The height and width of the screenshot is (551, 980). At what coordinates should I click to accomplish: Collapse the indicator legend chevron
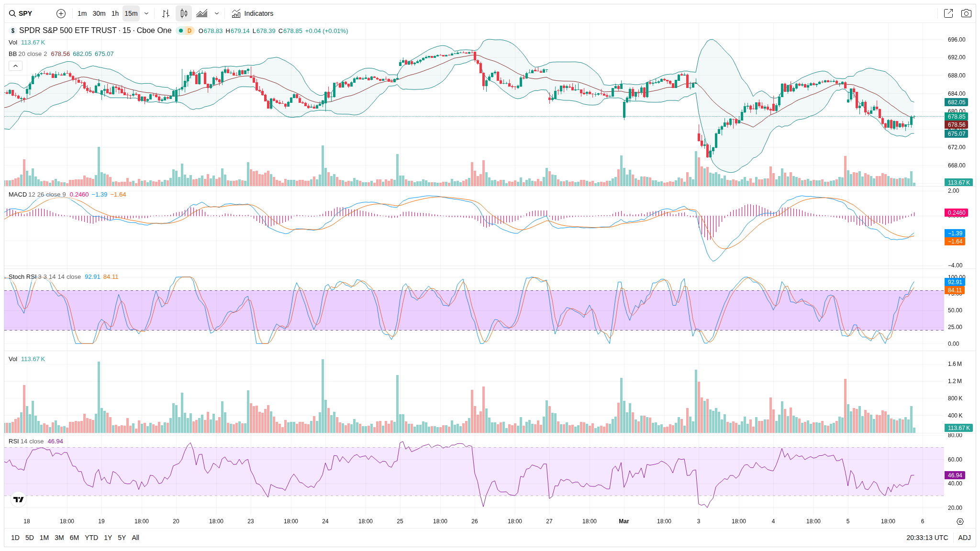click(x=15, y=66)
